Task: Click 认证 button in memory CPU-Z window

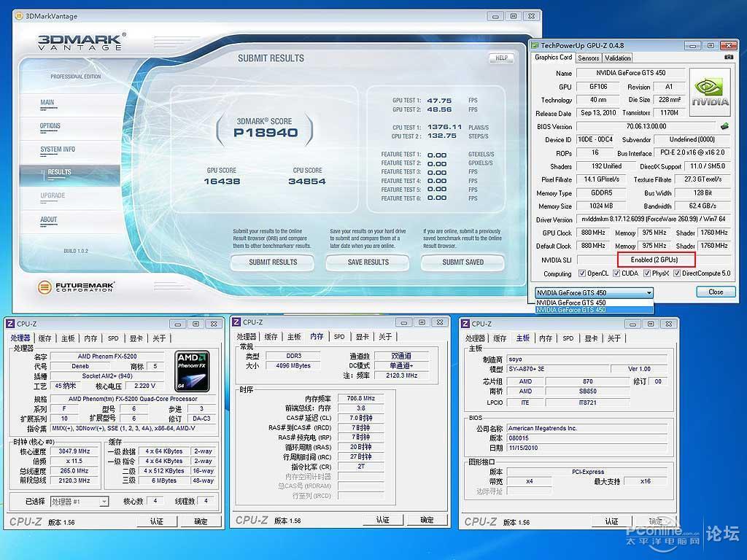Action: [x=382, y=520]
